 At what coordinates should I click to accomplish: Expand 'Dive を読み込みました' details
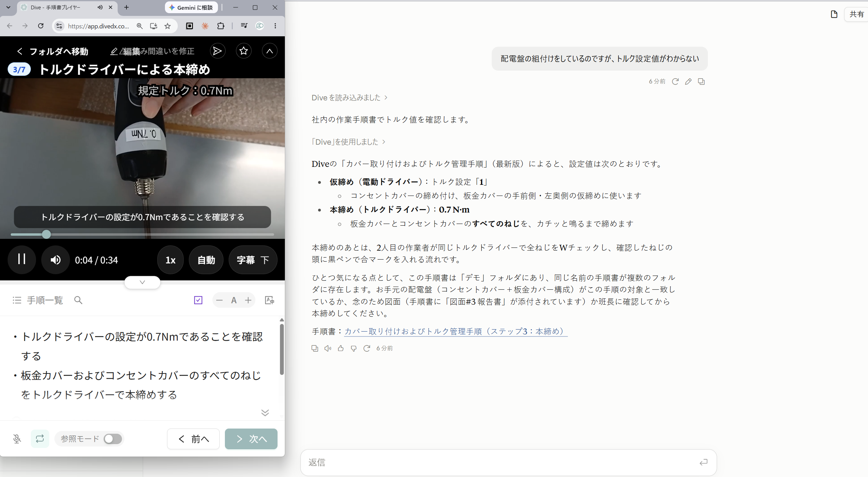(349, 98)
